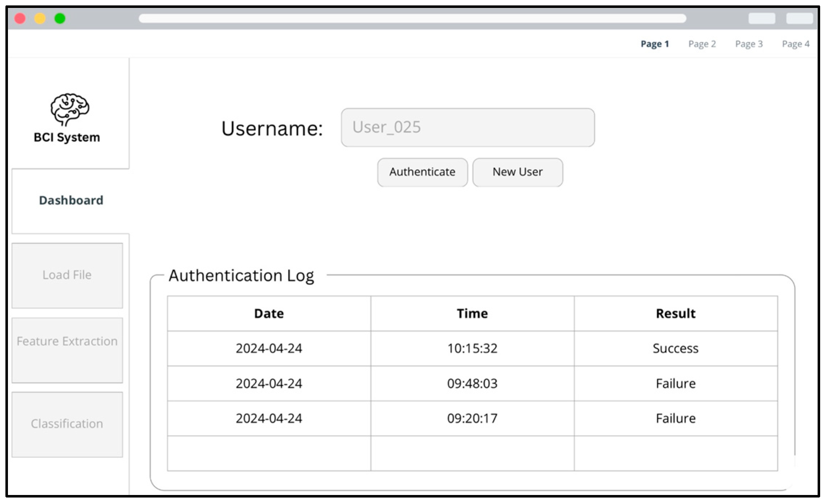Switch to the Page 1 tab
Screen dimensions: 827x504
point(655,44)
